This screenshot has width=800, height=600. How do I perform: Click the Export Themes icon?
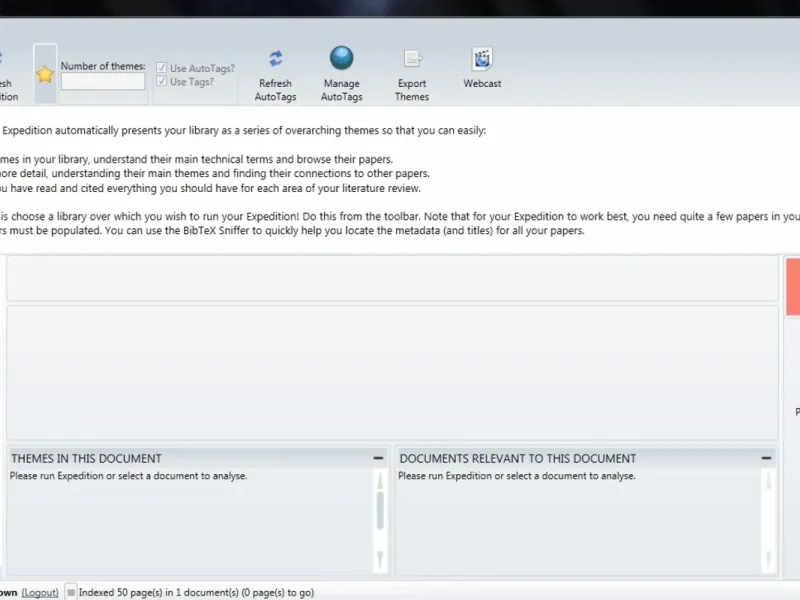[412, 59]
